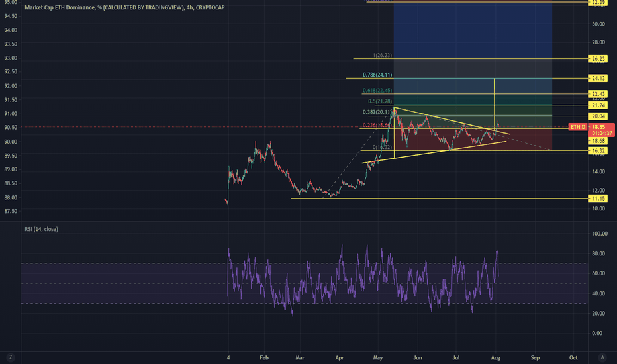Click the 87.50 value on left scale

11,211
